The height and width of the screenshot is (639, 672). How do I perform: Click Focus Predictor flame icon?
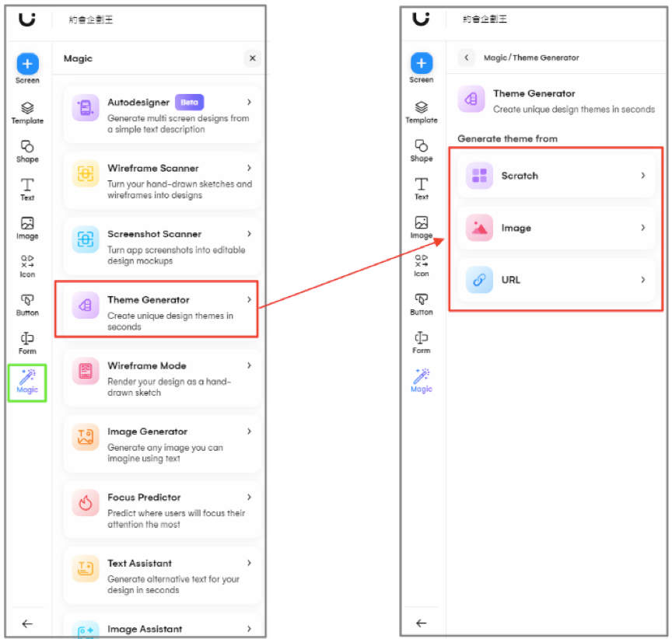[86, 503]
